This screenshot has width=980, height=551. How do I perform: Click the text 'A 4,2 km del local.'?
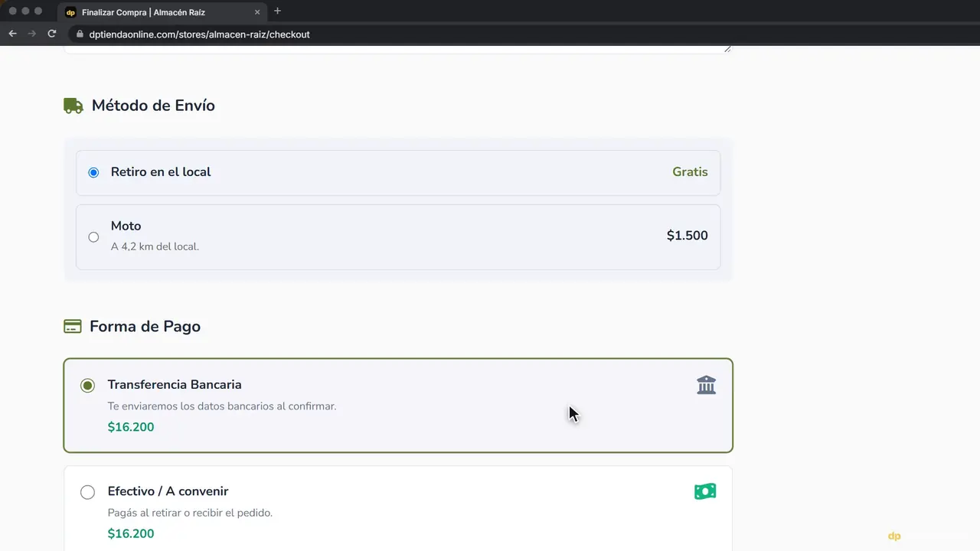pos(155,246)
